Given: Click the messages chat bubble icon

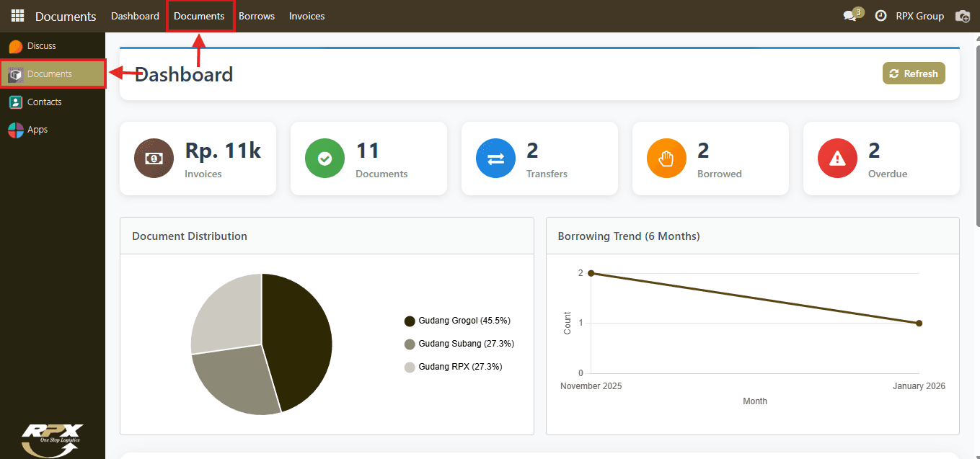Looking at the screenshot, I should 850,16.
